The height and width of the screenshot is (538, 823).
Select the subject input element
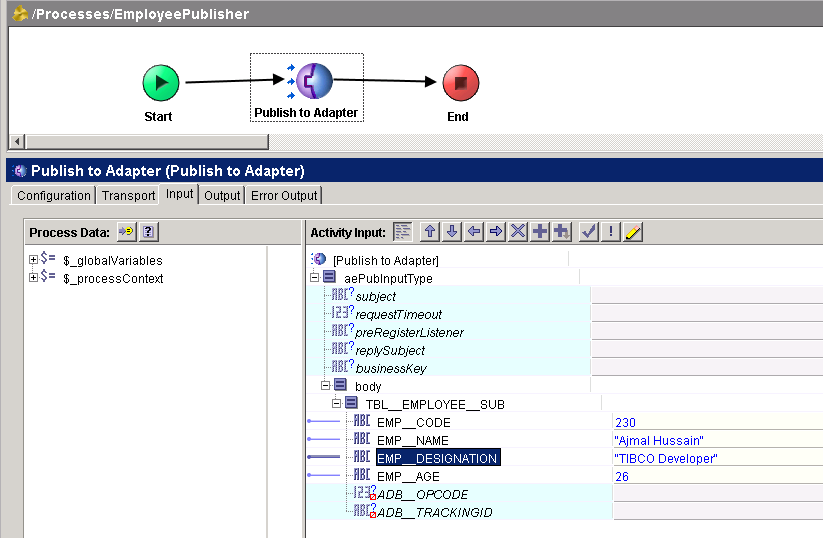click(x=376, y=297)
